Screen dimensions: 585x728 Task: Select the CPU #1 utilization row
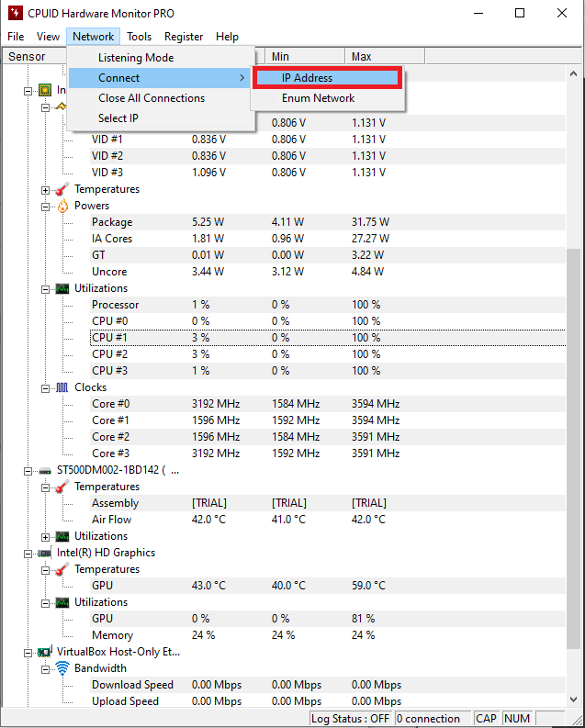[x=328, y=338]
